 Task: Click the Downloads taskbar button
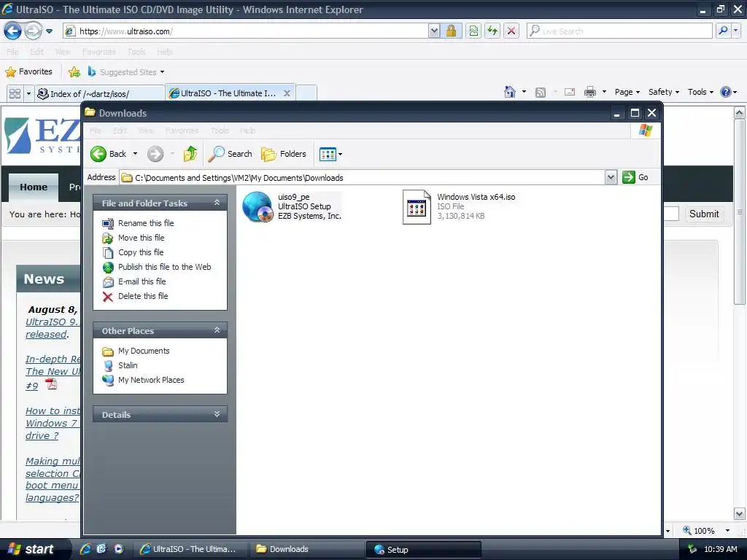307,549
